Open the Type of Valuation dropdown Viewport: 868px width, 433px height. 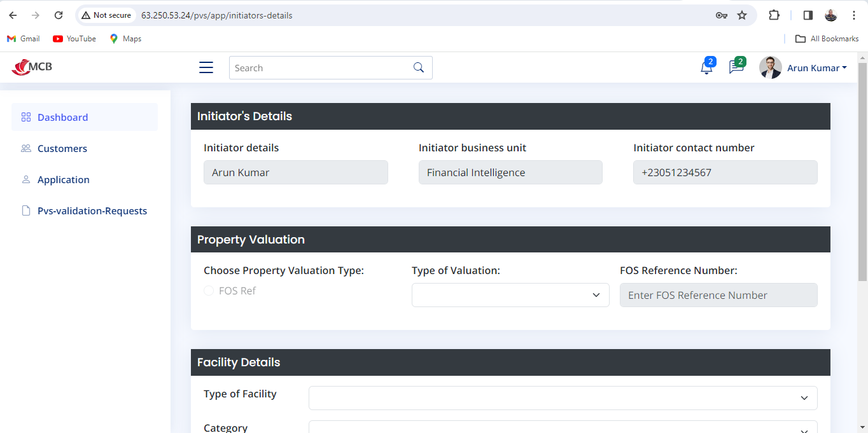point(510,295)
